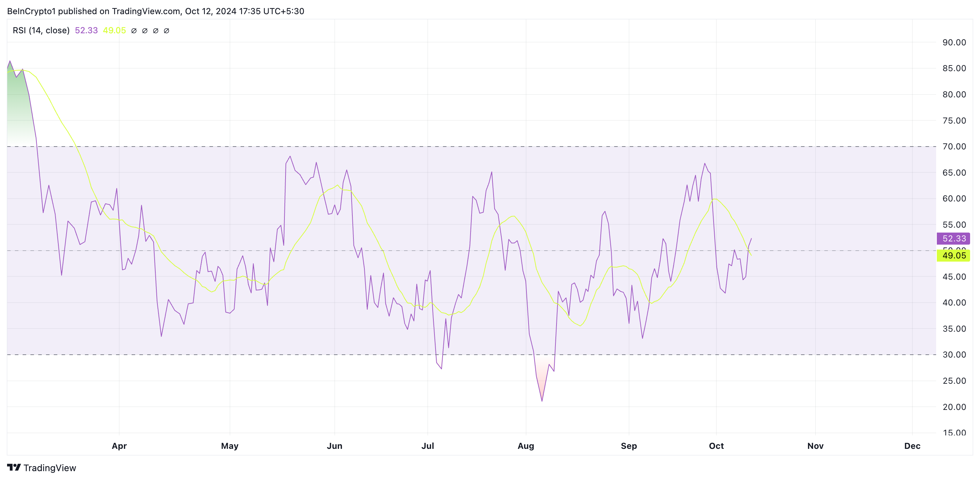Click the purple 52.33 legend value

(x=86, y=30)
